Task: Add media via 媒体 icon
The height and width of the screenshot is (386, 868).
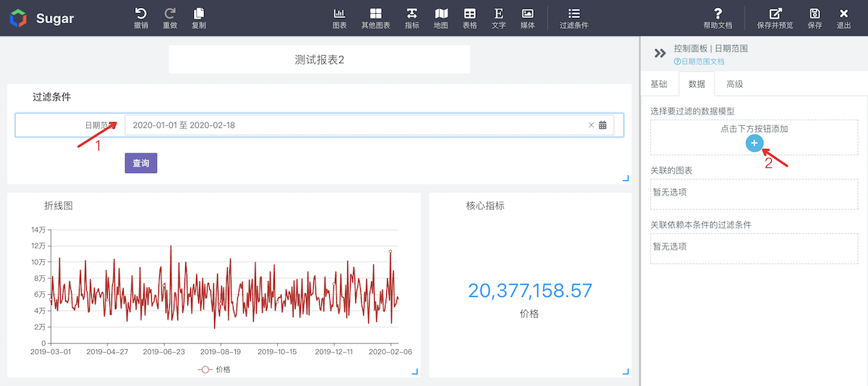Action: tap(527, 13)
